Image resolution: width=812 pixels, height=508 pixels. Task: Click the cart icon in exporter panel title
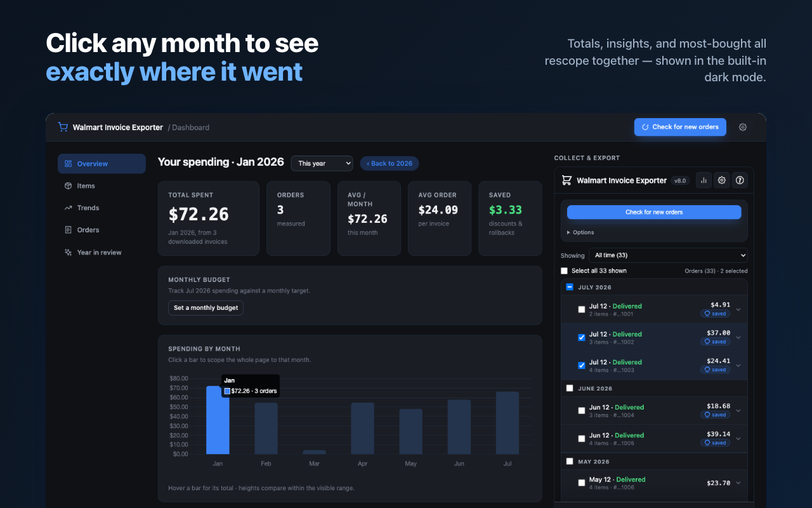click(567, 180)
